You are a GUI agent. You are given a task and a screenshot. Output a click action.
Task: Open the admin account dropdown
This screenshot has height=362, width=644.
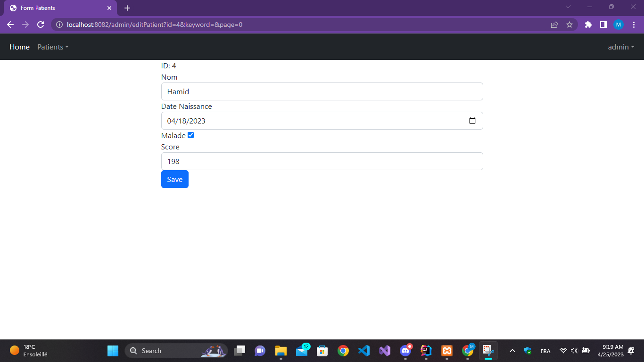coord(621,47)
